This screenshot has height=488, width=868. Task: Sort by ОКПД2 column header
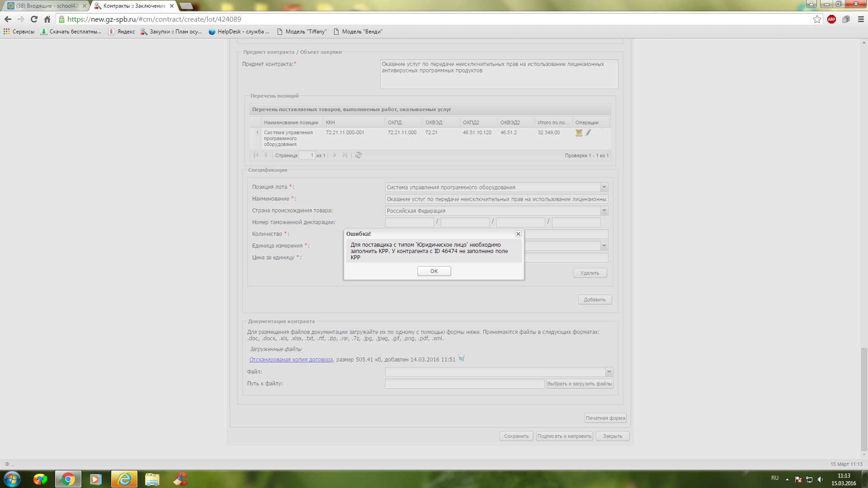coord(478,122)
